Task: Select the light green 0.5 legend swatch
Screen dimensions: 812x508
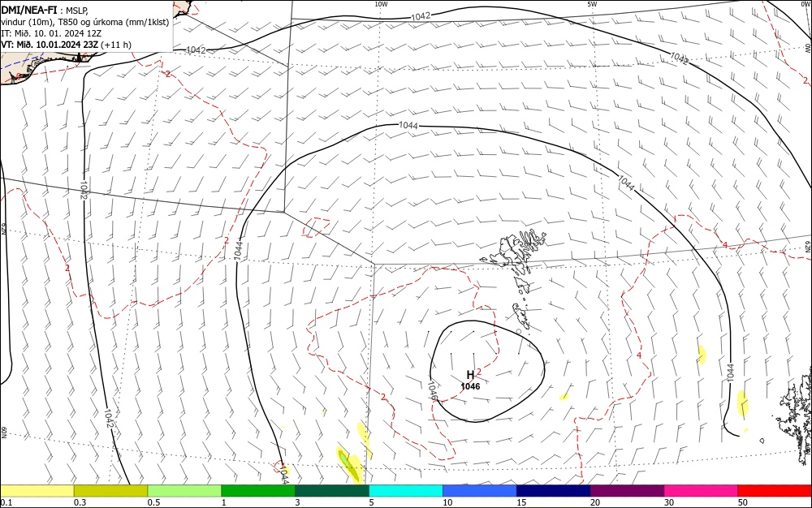Action: pyautogui.click(x=184, y=491)
